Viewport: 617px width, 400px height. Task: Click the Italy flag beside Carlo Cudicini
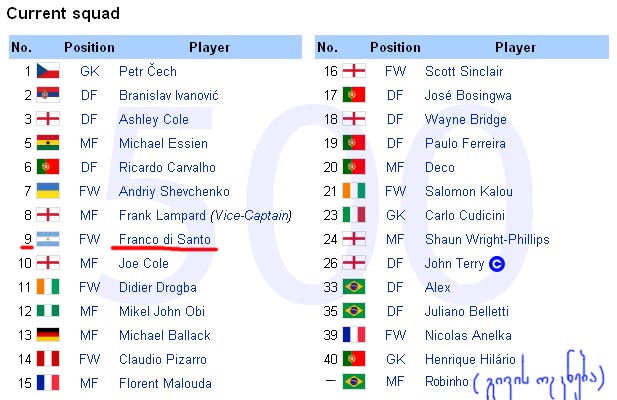[354, 215]
